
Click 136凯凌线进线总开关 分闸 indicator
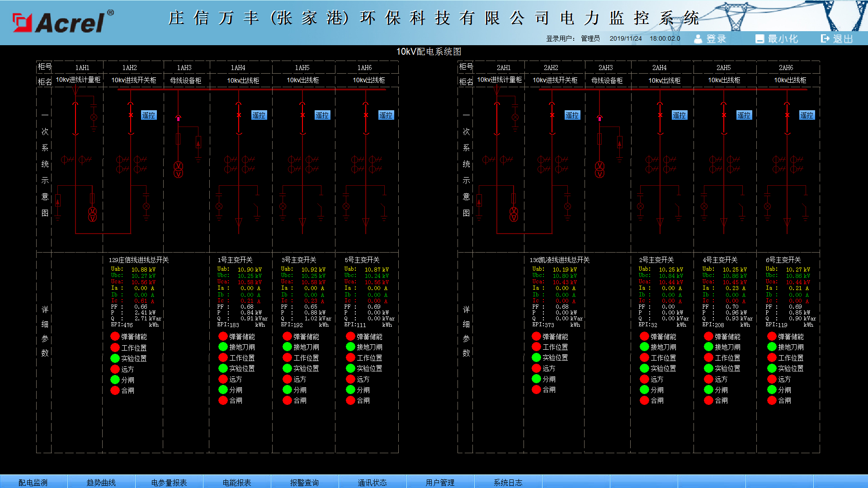pyautogui.click(x=537, y=379)
